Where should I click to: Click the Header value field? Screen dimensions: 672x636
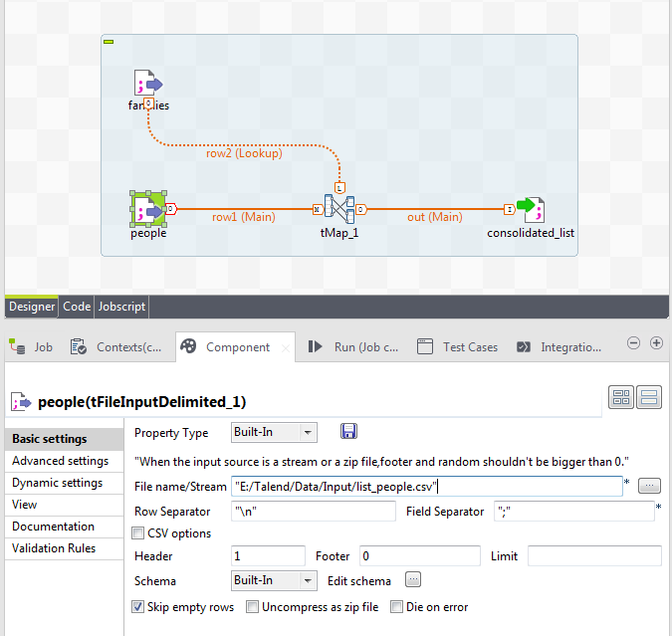coord(268,555)
